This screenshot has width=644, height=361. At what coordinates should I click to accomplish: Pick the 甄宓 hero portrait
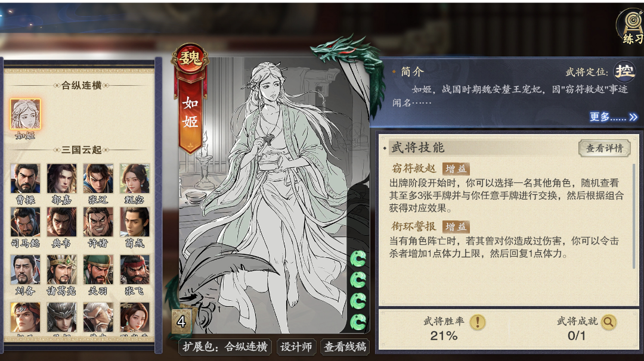pos(135,179)
